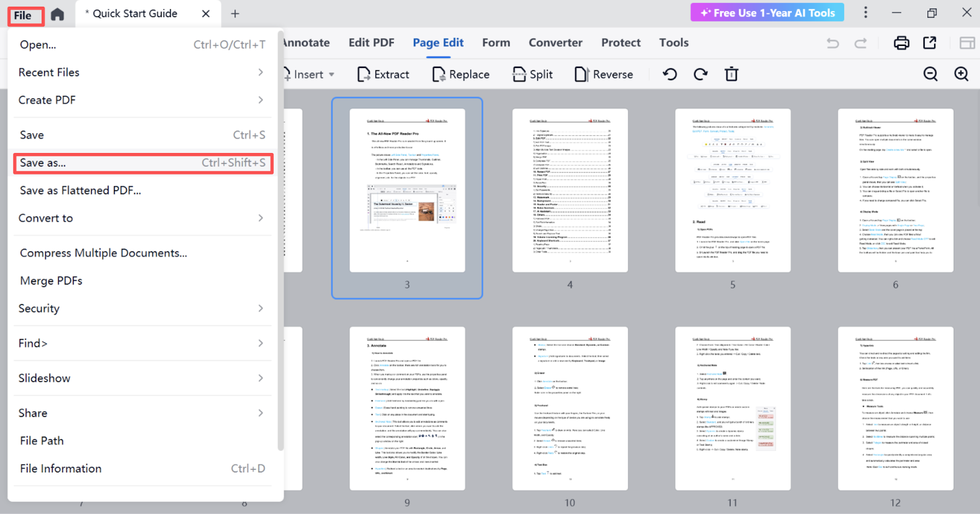
Task: Click Free Use 1-Year AI Tools button
Action: [767, 13]
